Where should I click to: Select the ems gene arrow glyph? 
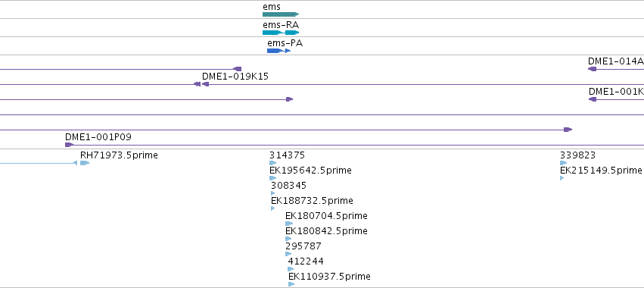coord(281,14)
